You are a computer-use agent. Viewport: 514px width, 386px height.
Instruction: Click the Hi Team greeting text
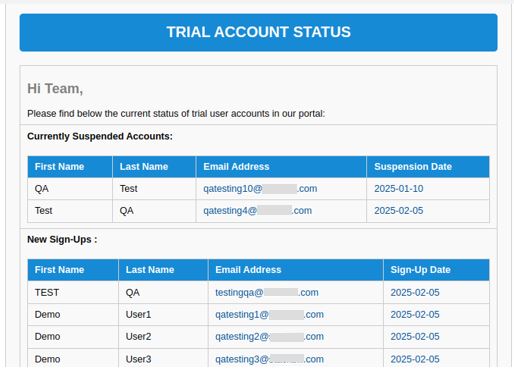55,89
